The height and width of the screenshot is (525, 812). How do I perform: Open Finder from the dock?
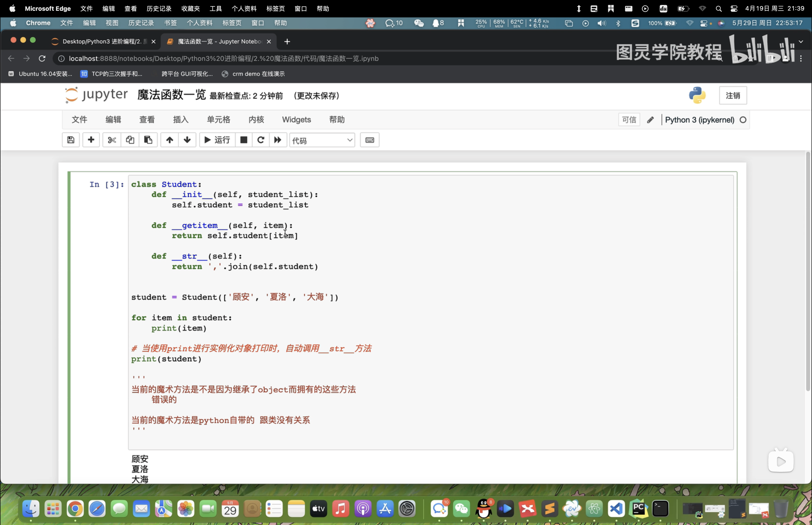31,509
